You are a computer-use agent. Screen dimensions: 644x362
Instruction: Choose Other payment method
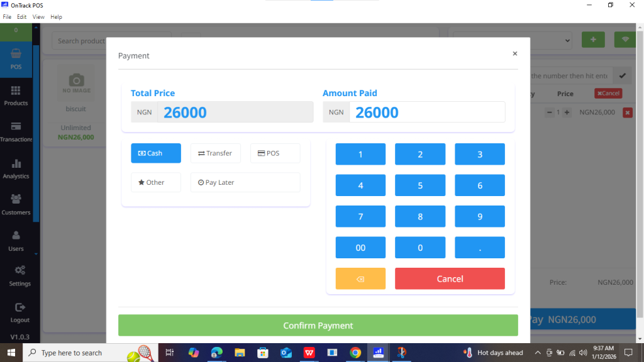point(155,182)
